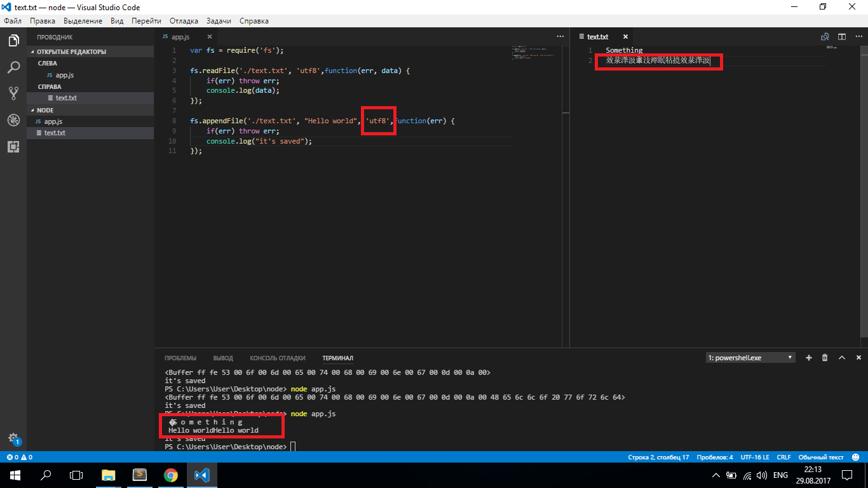Open File Explorer from the taskbar
Screen dimensions: 868x488
[109, 475]
